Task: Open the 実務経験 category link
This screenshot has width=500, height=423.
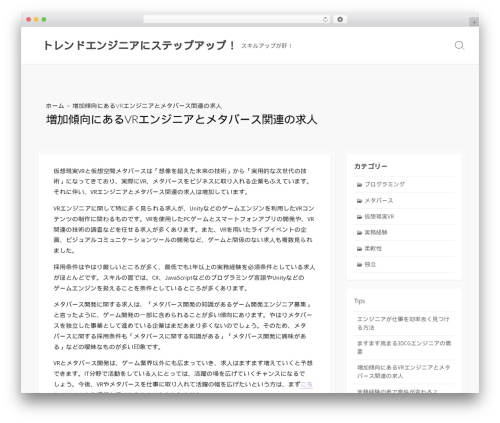Action: (376, 233)
